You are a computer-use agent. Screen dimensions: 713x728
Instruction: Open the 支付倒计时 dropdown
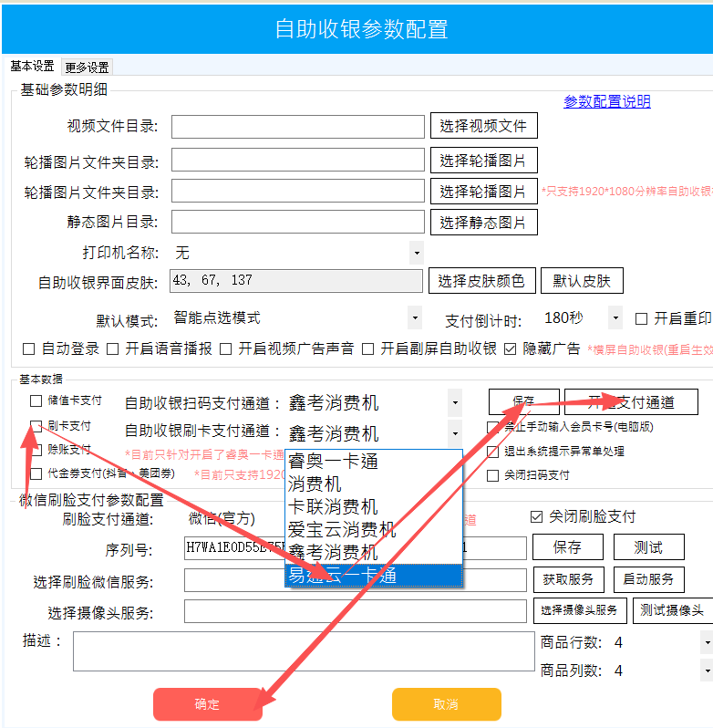coord(616,318)
